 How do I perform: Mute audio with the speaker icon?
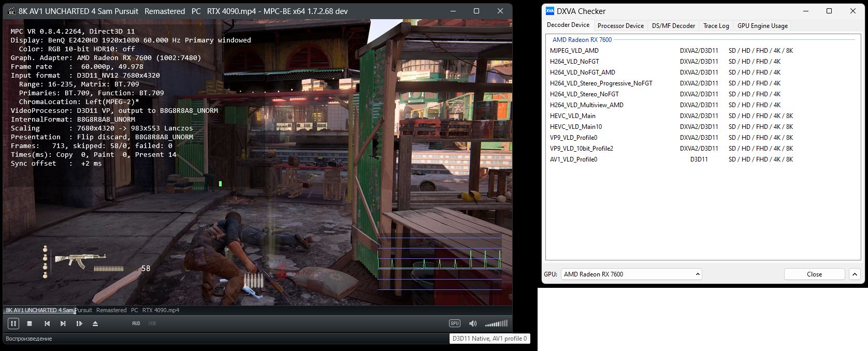point(473,324)
